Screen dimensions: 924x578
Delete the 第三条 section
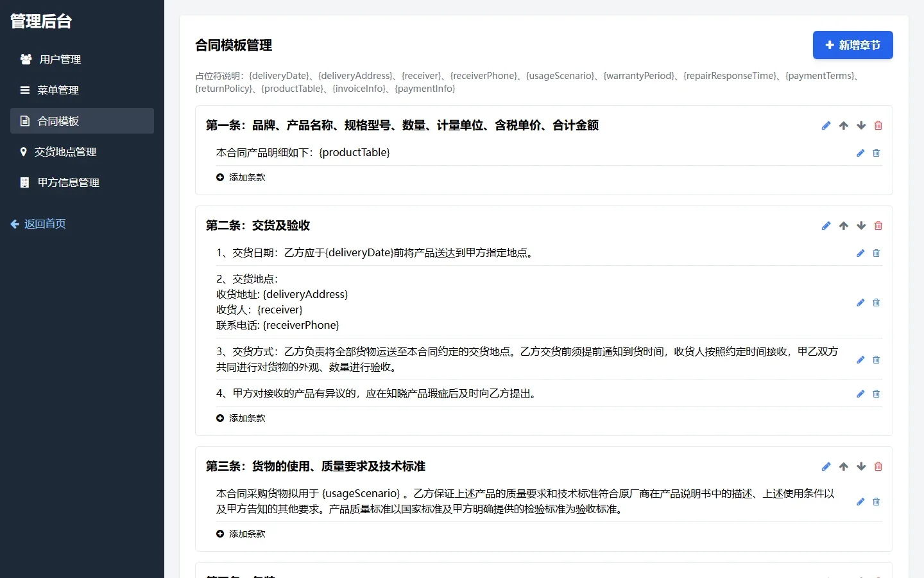click(x=878, y=467)
